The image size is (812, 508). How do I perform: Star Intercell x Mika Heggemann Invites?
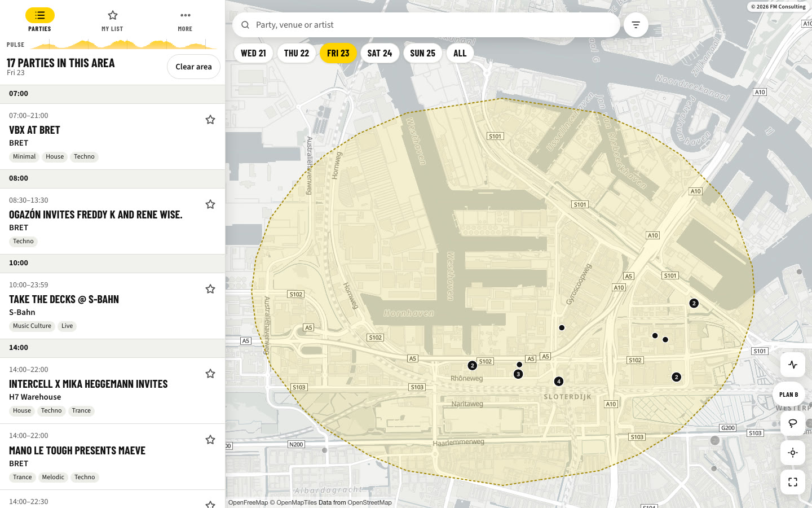pos(210,374)
